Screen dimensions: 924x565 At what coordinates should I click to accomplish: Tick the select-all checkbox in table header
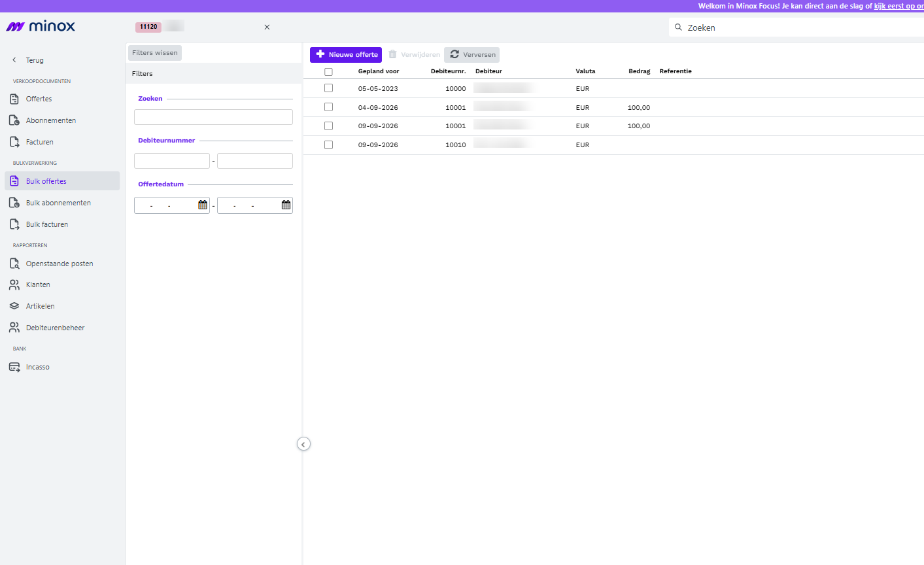pyautogui.click(x=328, y=72)
